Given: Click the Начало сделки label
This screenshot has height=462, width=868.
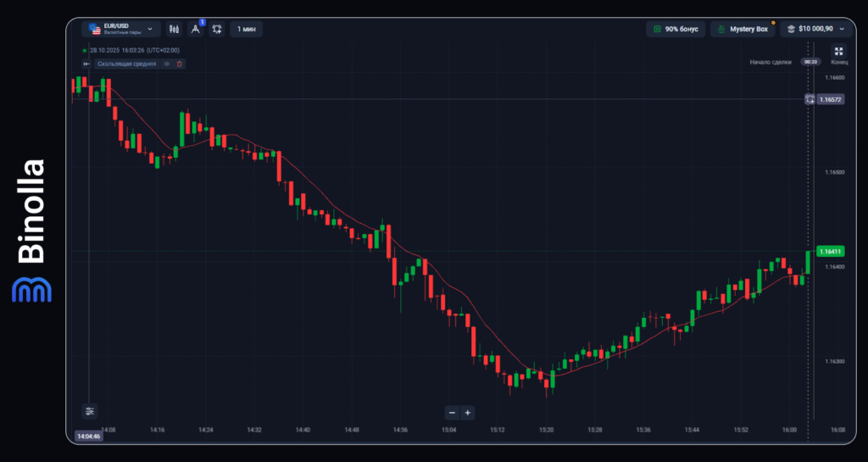Looking at the screenshot, I should click(771, 62).
